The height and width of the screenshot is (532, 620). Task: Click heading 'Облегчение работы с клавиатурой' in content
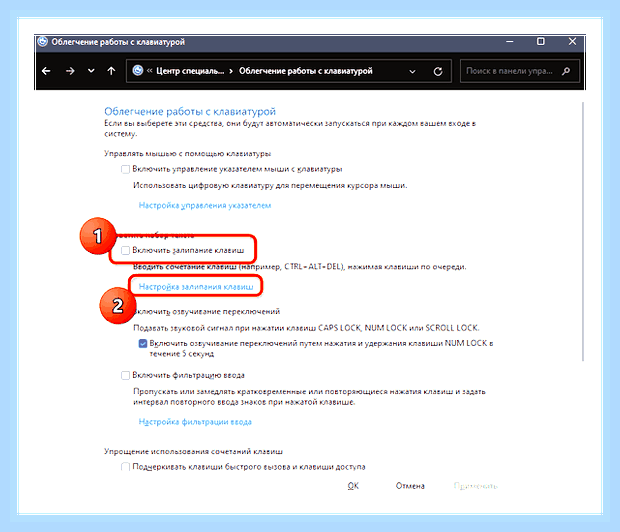(190, 112)
